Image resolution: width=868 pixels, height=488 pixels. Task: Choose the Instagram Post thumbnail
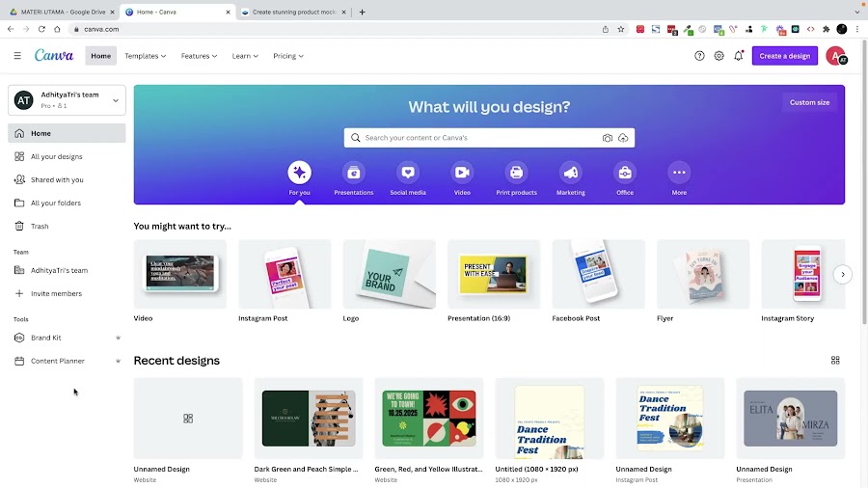pyautogui.click(x=285, y=275)
